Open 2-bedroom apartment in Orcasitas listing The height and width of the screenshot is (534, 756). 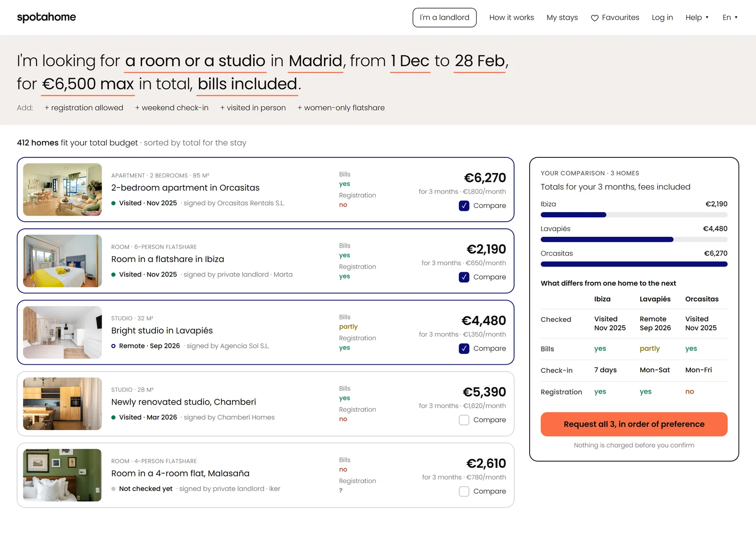(x=185, y=188)
